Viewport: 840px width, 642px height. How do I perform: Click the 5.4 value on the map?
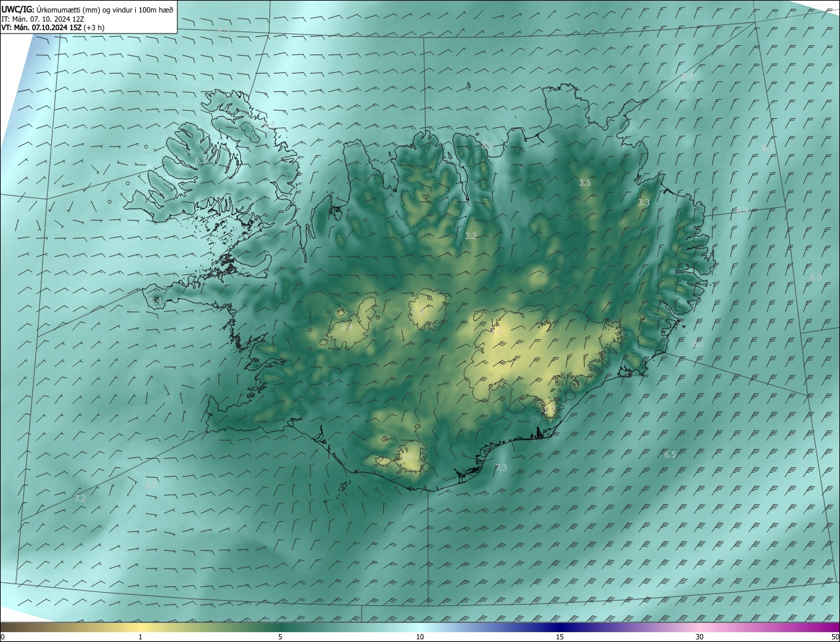click(156, 301)
